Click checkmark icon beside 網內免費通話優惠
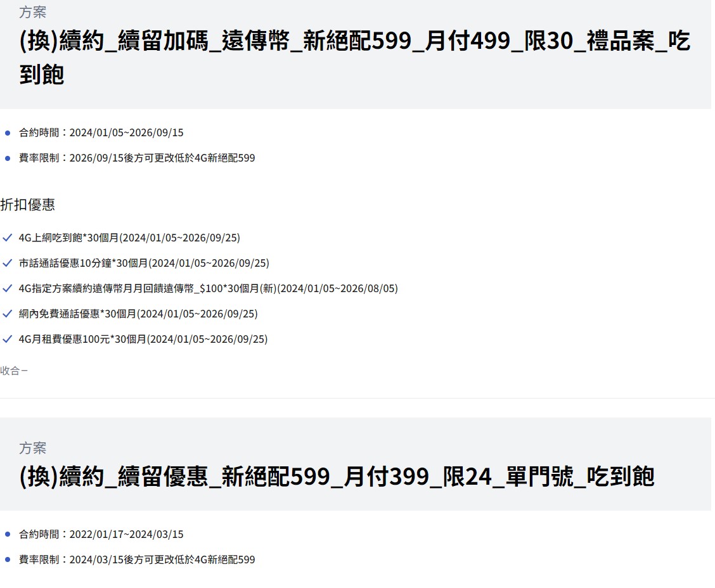Viewport: 715px width, 588px height. (x=8, y=314)
